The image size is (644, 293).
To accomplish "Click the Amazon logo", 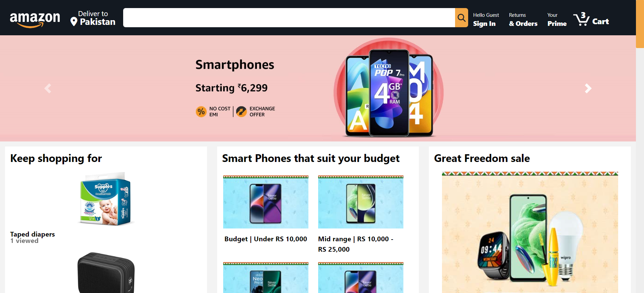I will [x=35, y=19].
